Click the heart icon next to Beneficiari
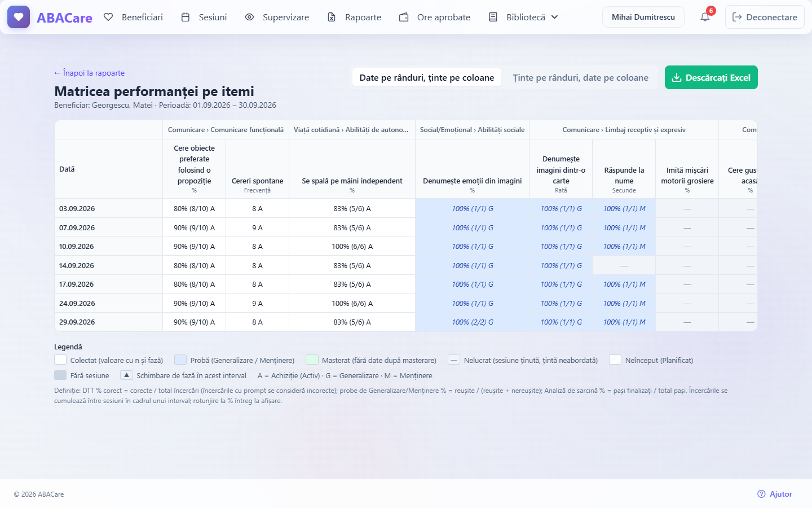 108,17
